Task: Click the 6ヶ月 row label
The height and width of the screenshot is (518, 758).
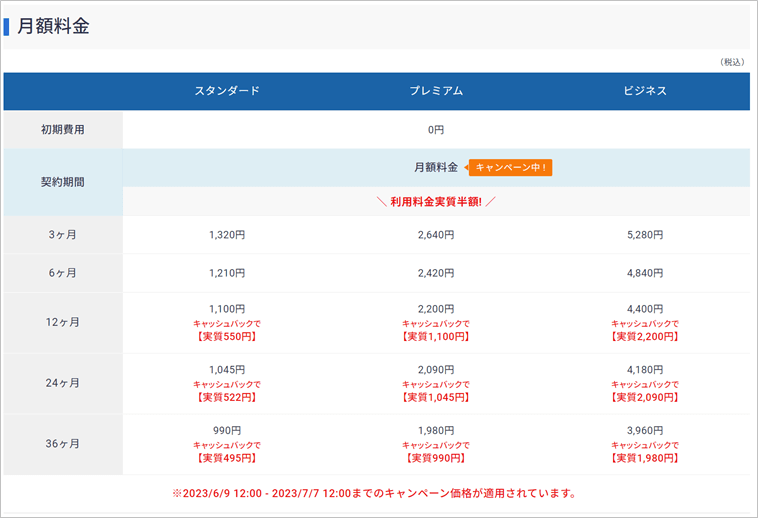Action: click(63, 273)
